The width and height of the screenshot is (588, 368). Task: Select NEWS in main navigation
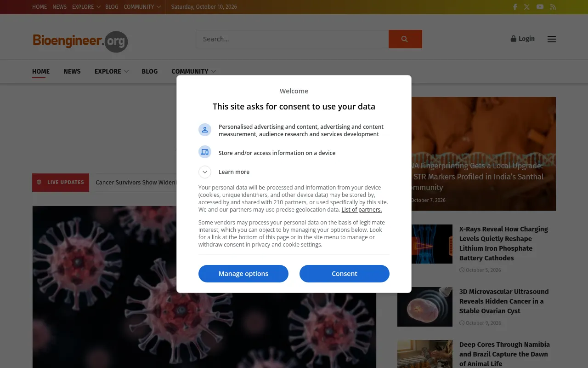[x=72, y=71]
